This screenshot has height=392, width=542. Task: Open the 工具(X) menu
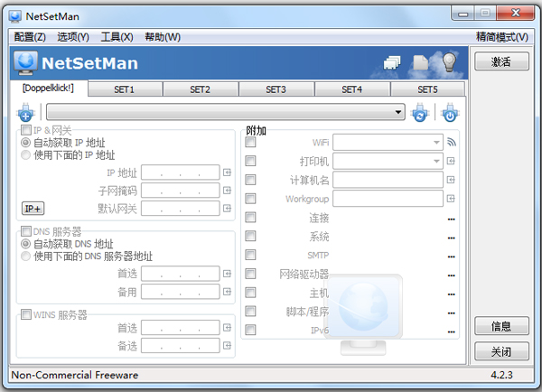click(117, 37)
